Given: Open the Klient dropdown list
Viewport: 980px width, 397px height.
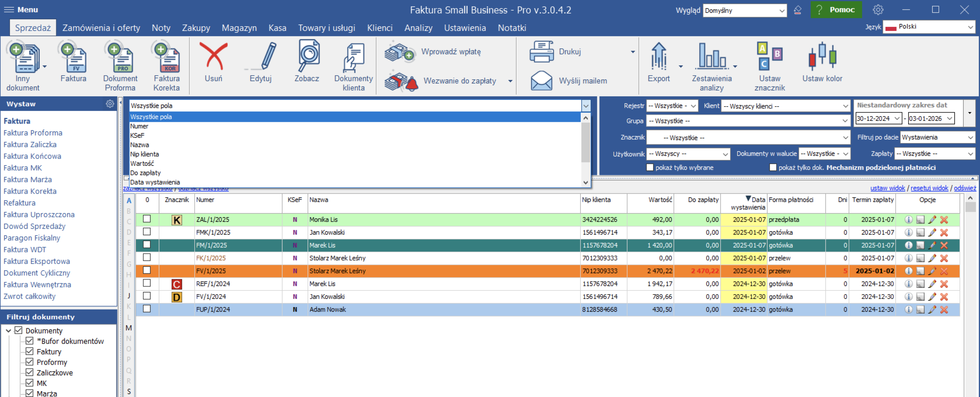Looking at the screenshot, I should coord(845,106).
